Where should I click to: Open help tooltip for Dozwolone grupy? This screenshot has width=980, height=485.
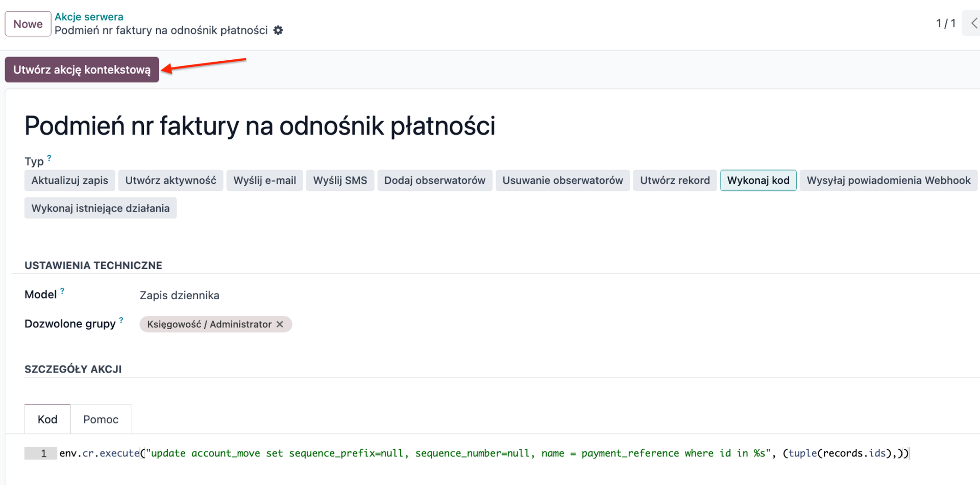(x=121, y=320)
